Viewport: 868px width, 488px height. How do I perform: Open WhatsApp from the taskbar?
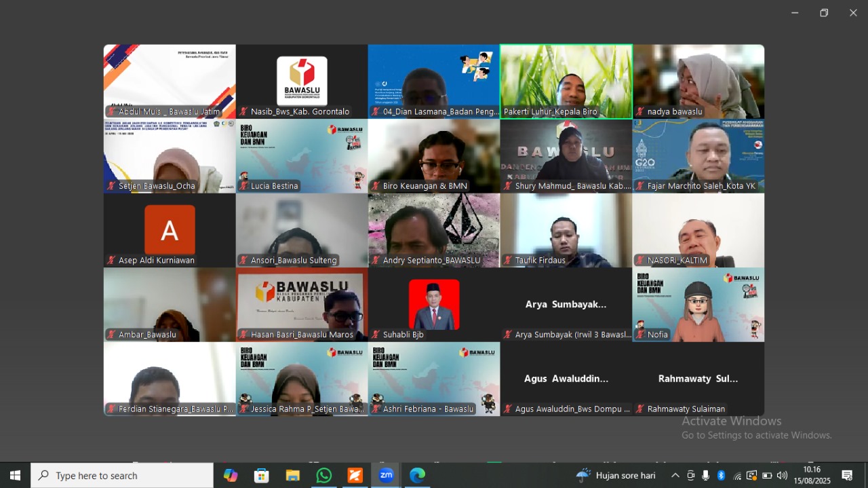click(x=324, y=476)
